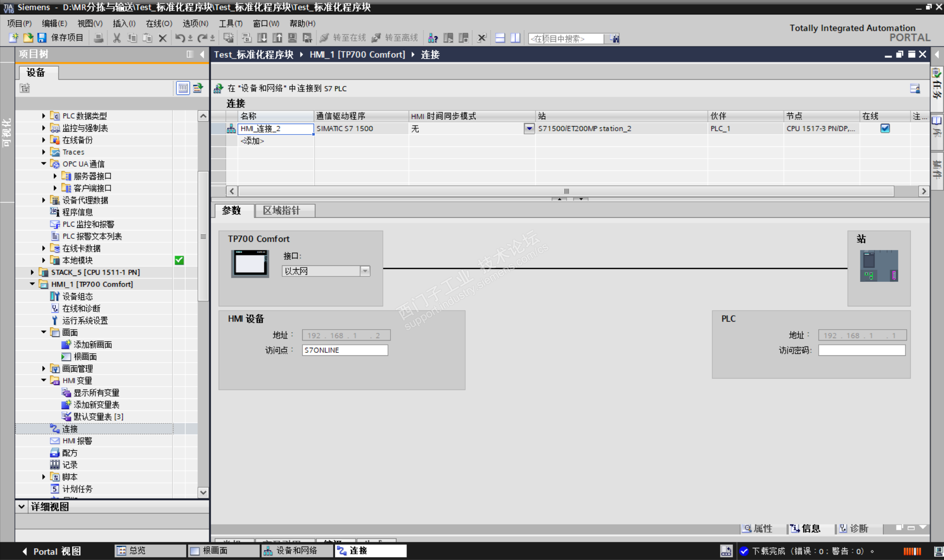Click the S7ONLINE access point field
This screenshot has height=560, width=944.
345,350
